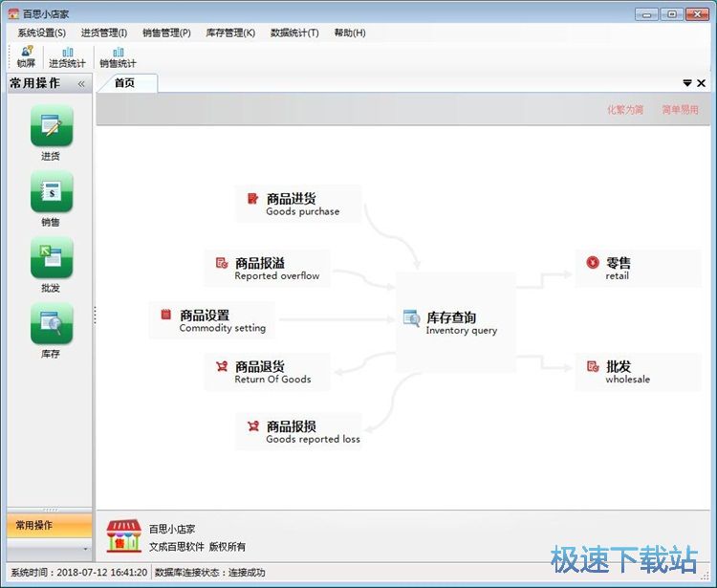Click the 商品退货 Return Of Goods icon
This screenshot has height=588, width=717.
pyautogui.click(x=222, y=366)
